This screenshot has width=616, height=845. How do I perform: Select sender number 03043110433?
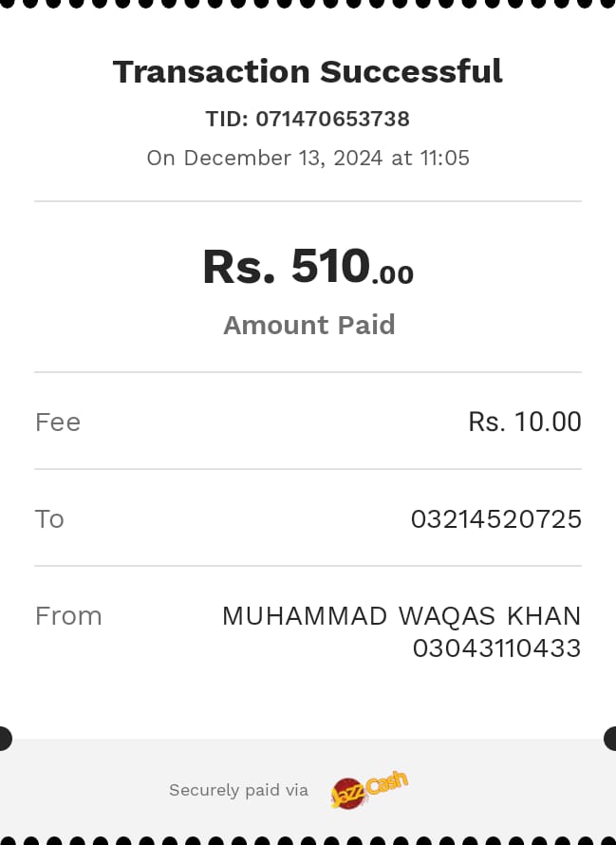coord(495,648)
